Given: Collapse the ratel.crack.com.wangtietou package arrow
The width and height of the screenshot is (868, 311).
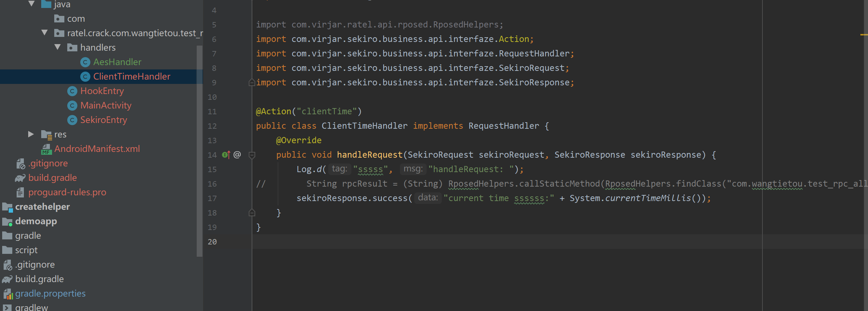Looking at the screenshot, I should 44,33.
